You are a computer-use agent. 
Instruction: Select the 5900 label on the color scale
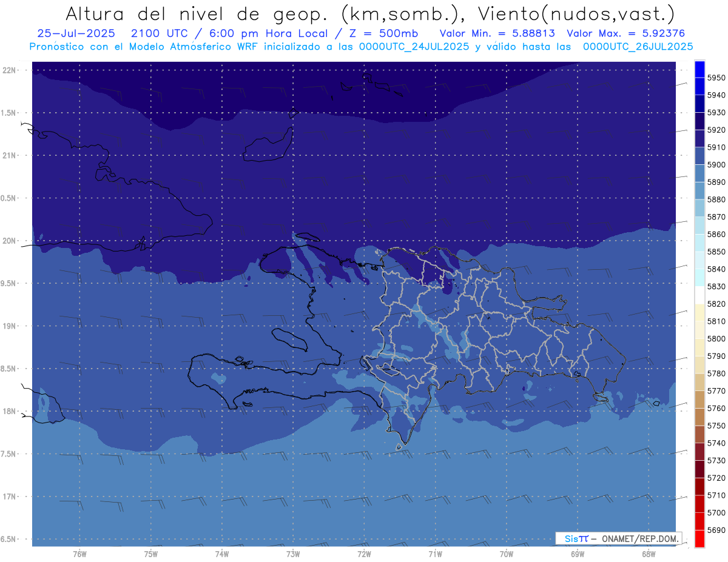click(x=716, y=165)
